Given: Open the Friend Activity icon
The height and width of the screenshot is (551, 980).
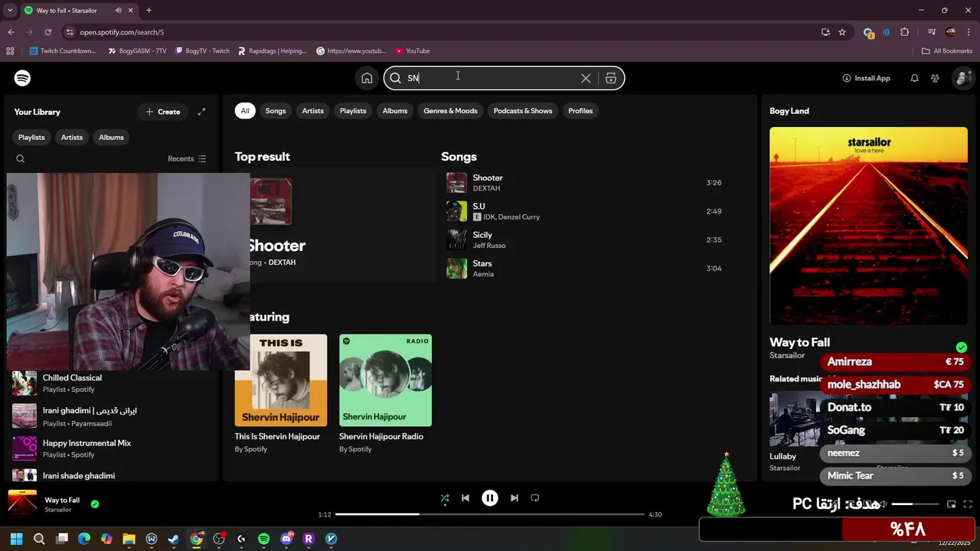Looking at the screenshot, I should pyautogui.click(x=935, y=78).
